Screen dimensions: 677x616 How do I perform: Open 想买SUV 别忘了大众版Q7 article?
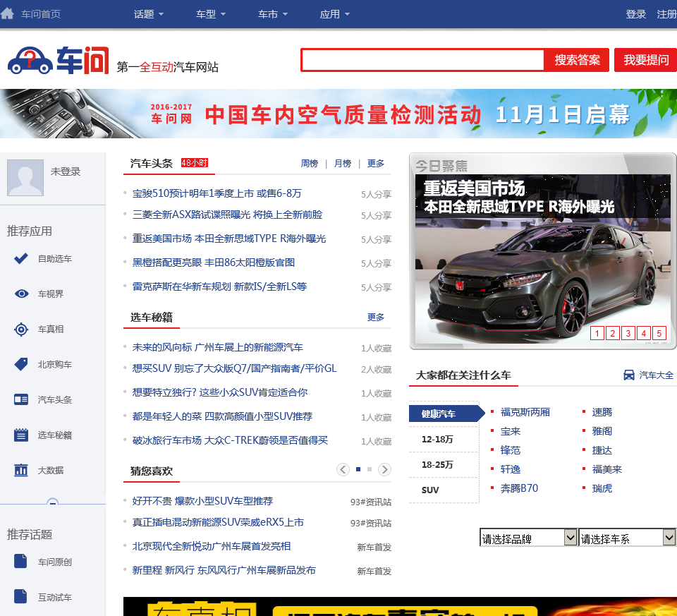pyautogui.click(x=234, y=368)
